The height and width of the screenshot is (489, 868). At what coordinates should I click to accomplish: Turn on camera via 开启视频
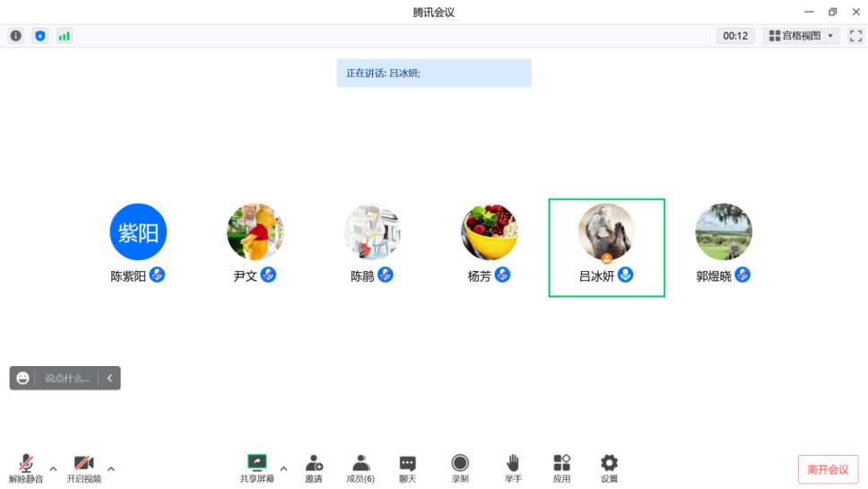[84, 468]
